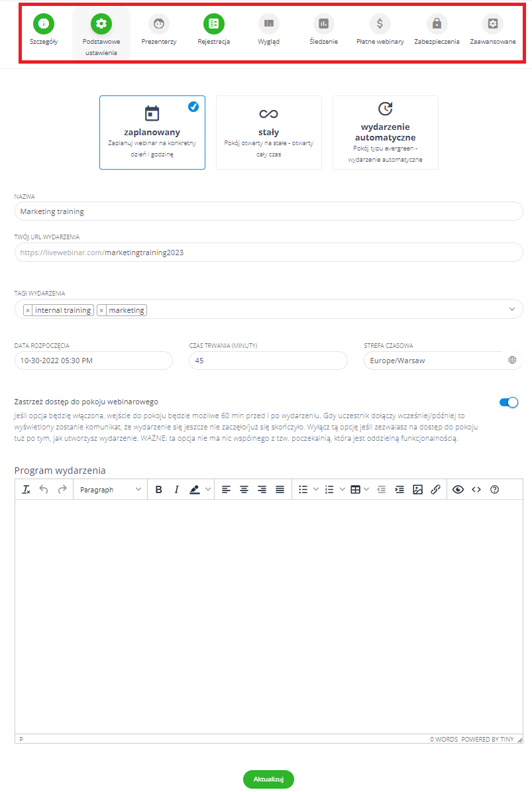Open source code view in editor
The image size is (532, 792).
click(476, 490)
